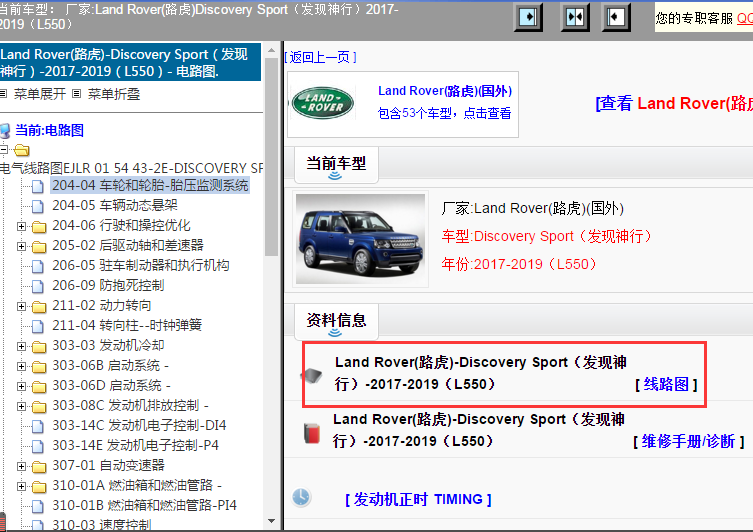Open 204-05 车辆动态悬架 diagram
Image resolution: width=753 pixels, height=532 pixels.
pyautogui.click(x=115, y=206)
